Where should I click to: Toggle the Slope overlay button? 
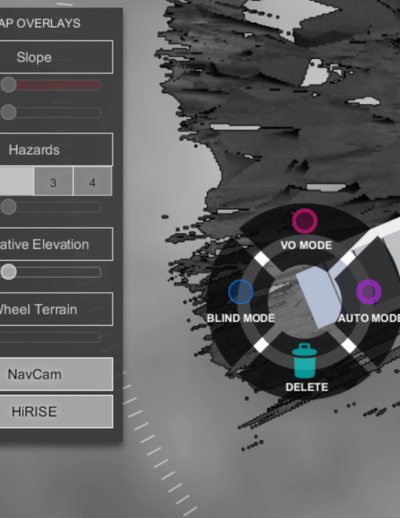[x=56, y=57]
